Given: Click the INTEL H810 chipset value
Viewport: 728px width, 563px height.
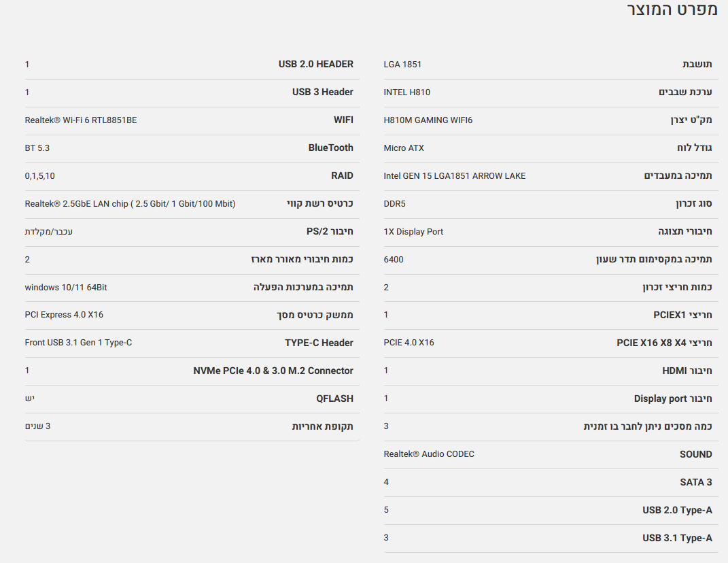Looking at the screenshot, I should pos(406,92).
